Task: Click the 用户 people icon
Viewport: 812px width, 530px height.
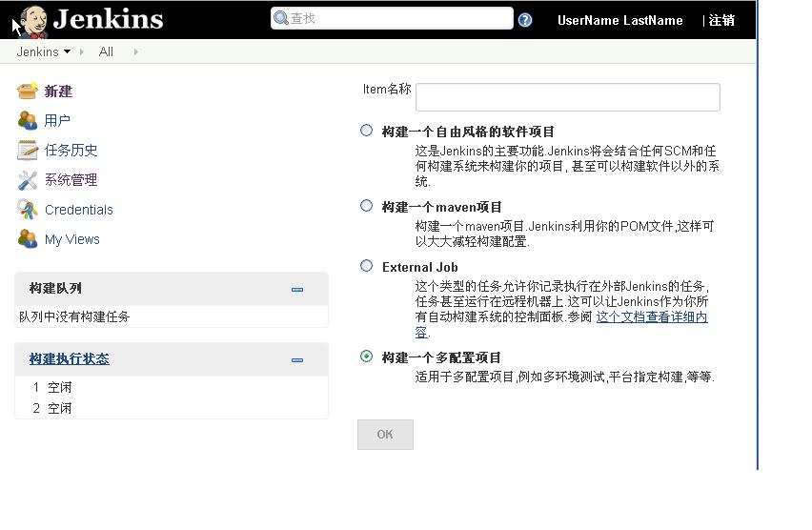Action: (x=28, y=121)
